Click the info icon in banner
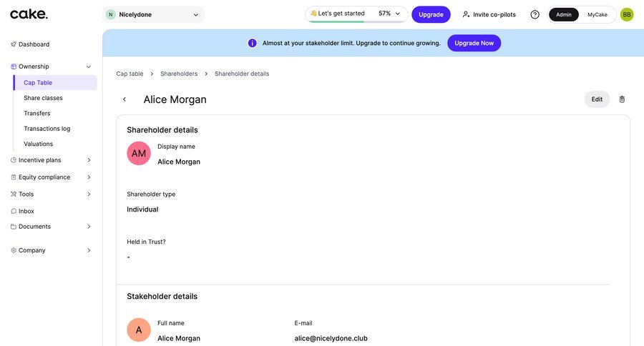Screen dimensions: 644x346 tap(252, 43)
